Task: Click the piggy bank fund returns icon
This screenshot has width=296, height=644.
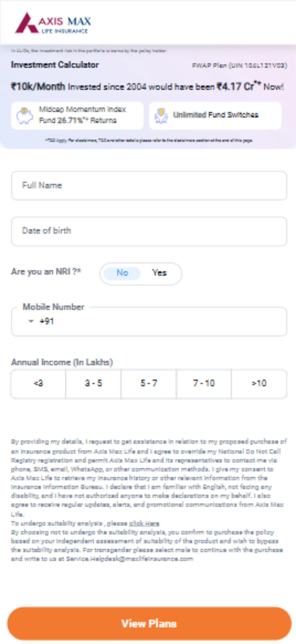Action: tap(25, 116)
